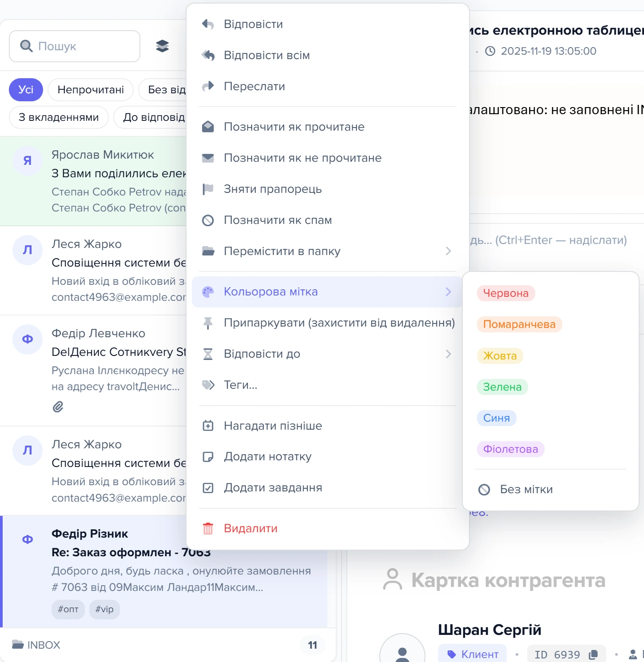Select Зняти прапорець menu entry

[x=328, y=189]
